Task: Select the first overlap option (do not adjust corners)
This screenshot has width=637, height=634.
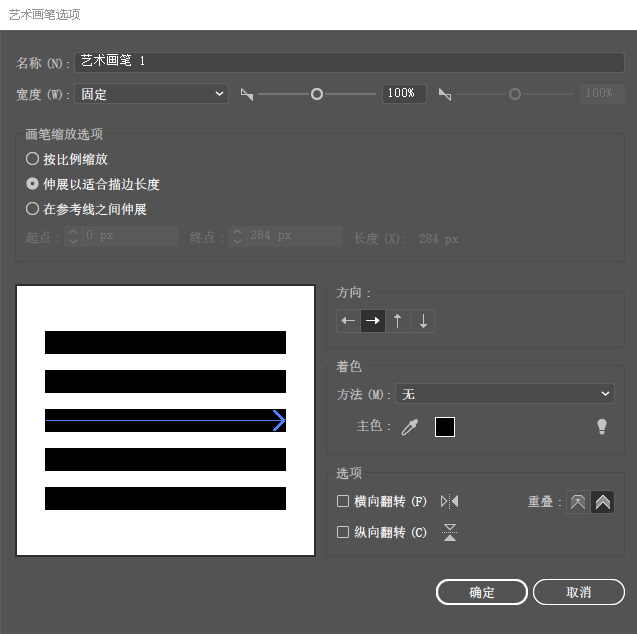Action: click(x=578, y=502)
